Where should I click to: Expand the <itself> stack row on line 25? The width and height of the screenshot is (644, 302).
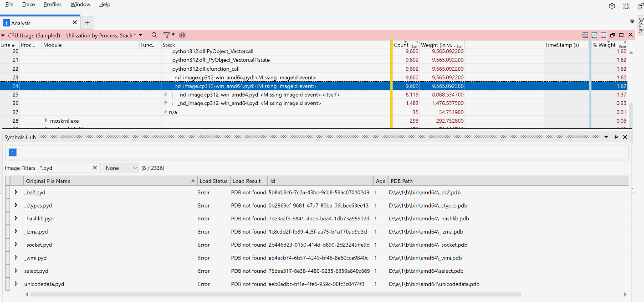[x=166, y=94]
